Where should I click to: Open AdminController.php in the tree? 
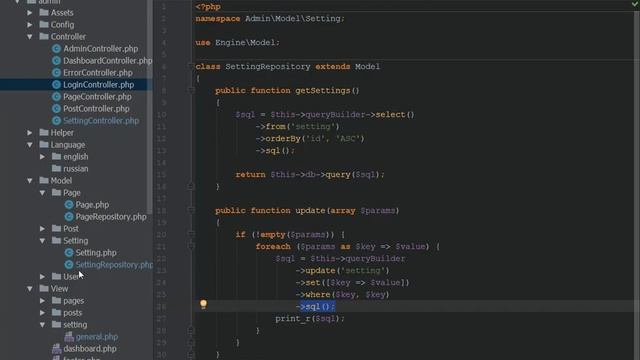(100, 49)
